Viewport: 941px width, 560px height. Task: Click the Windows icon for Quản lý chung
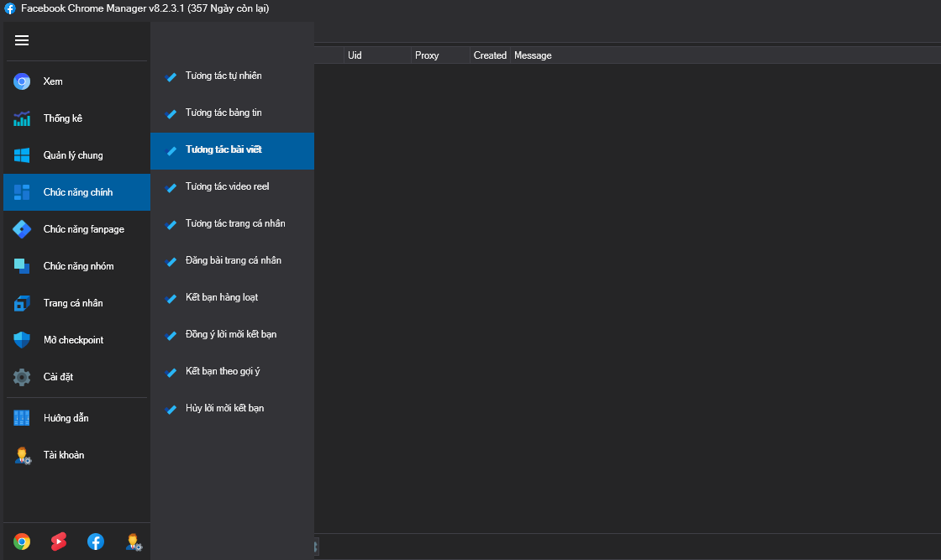(x=22, y=155)
